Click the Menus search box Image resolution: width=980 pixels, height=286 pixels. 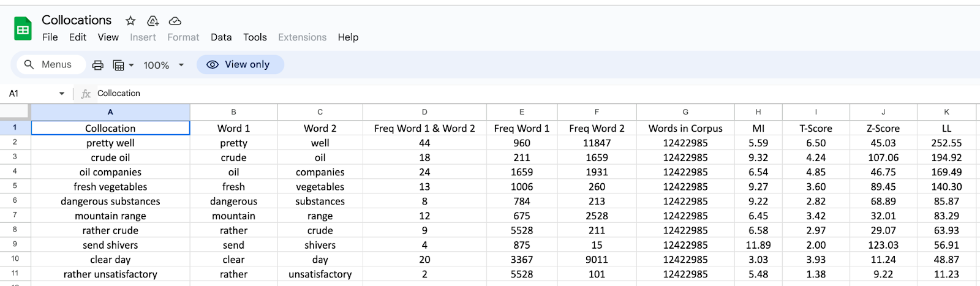point(49,64)
